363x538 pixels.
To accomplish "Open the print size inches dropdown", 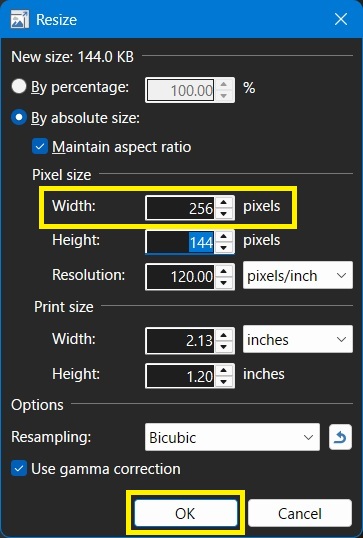I will [298, 339].
